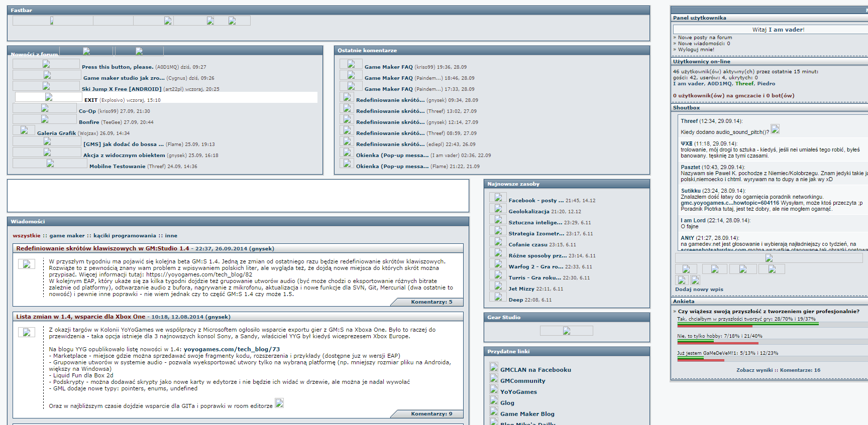Open the "Geolokalizacja" resource link
868x425 pixels.
[529, 212]
